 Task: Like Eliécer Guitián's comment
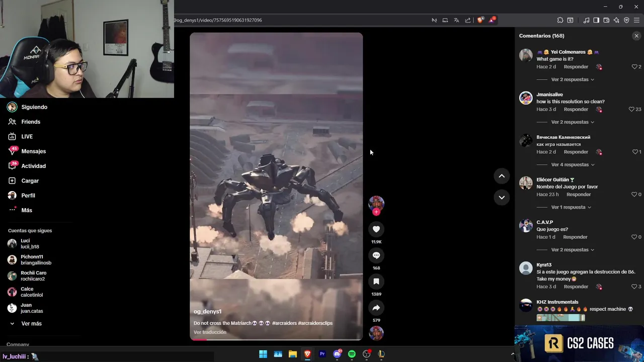coord(634,195)
